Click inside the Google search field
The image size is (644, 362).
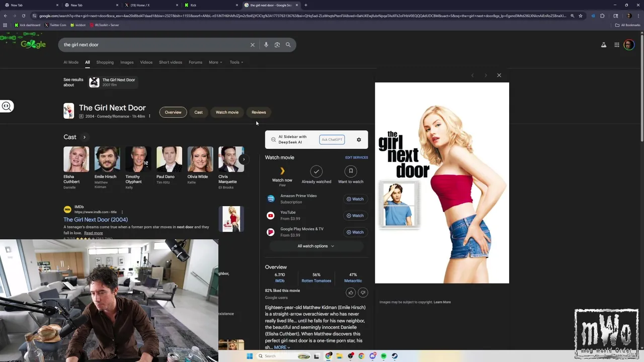click(153, 45)
